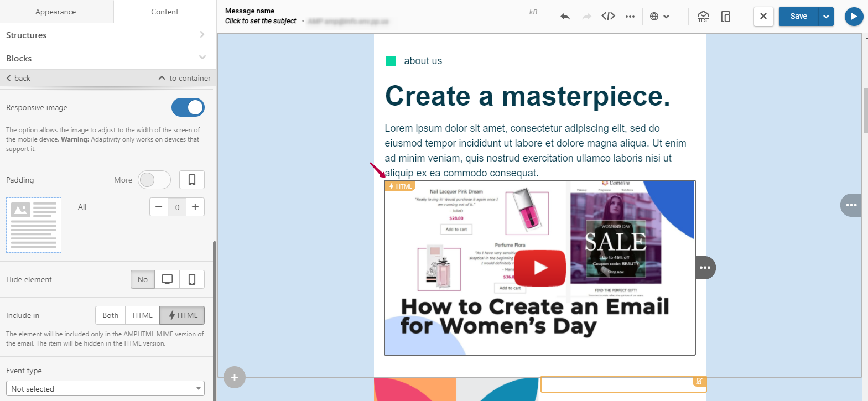This screenshot has width=868, height=401.
Task: Go back using the back link
Action: tap(18, 78)
